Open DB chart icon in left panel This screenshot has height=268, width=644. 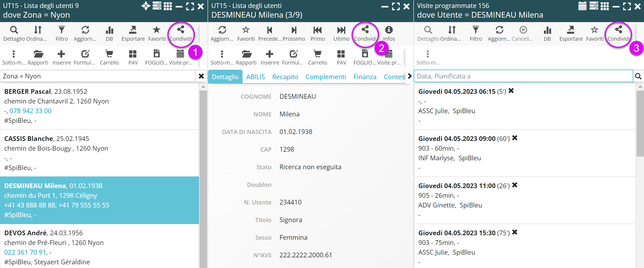click(x=109, y=33)
